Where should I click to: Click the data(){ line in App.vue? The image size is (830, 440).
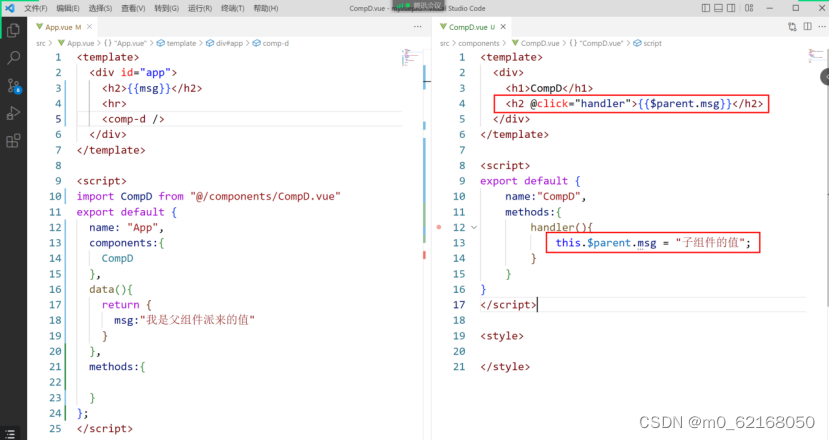(x=111, y=289)
